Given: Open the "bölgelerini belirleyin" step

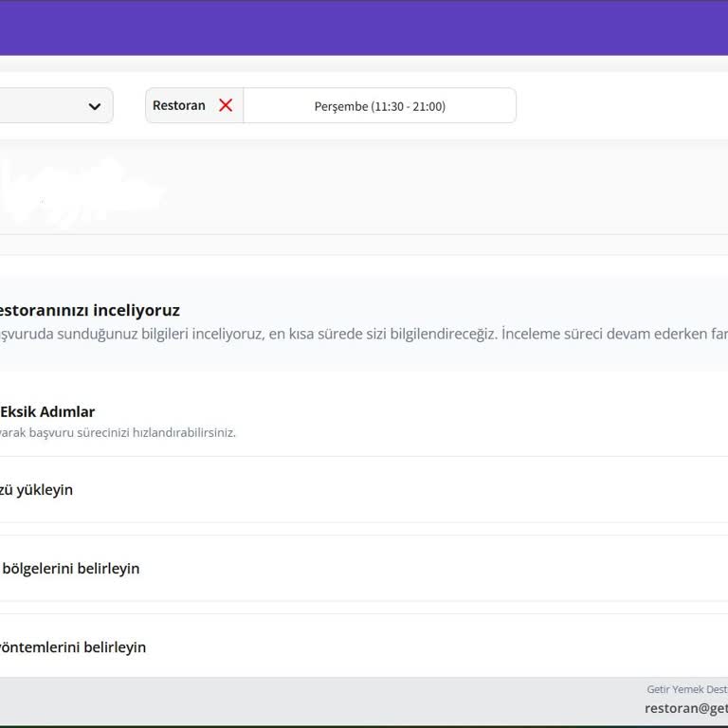Looking at the screenshot, I should 70,569.
